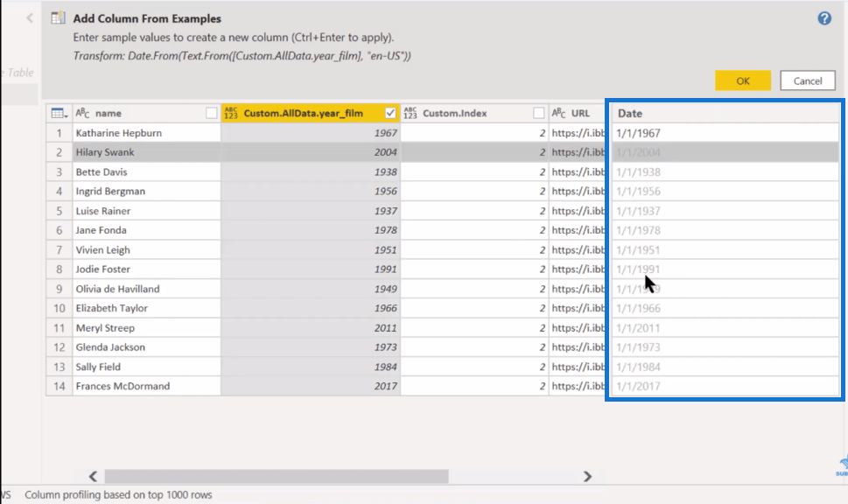Click the Ingrid Bergman name cell
The image size is (848, 504).
coord(146,192)
